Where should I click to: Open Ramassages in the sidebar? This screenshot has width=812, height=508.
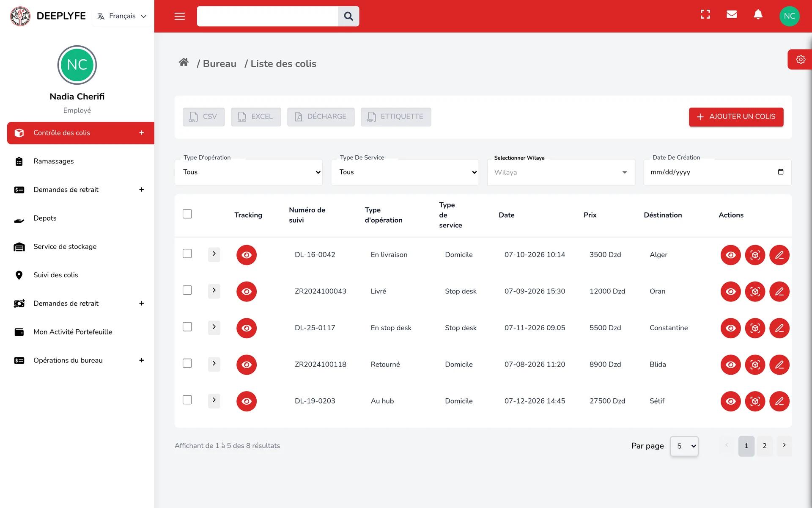pyautogui.click(x=80, y=161)
